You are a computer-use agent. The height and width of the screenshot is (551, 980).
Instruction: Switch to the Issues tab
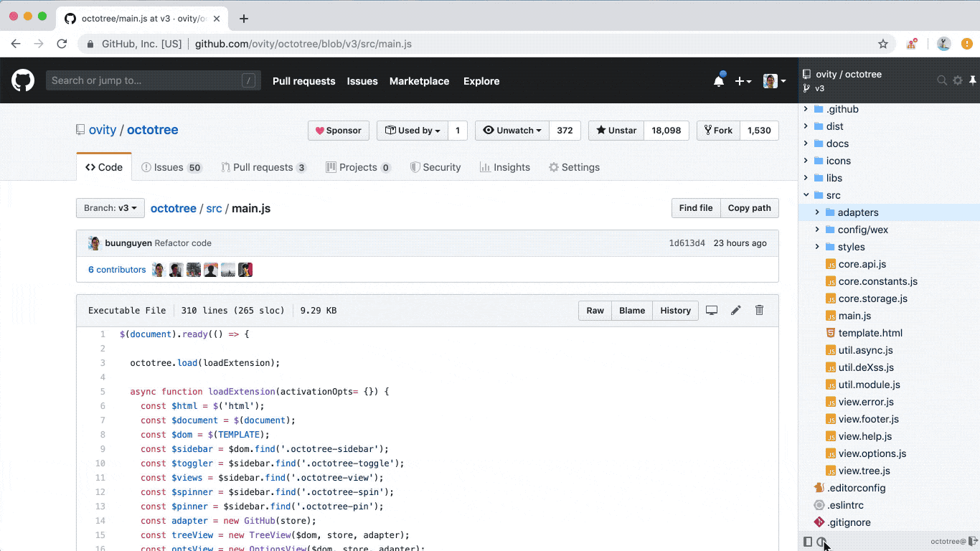[171, 167]
